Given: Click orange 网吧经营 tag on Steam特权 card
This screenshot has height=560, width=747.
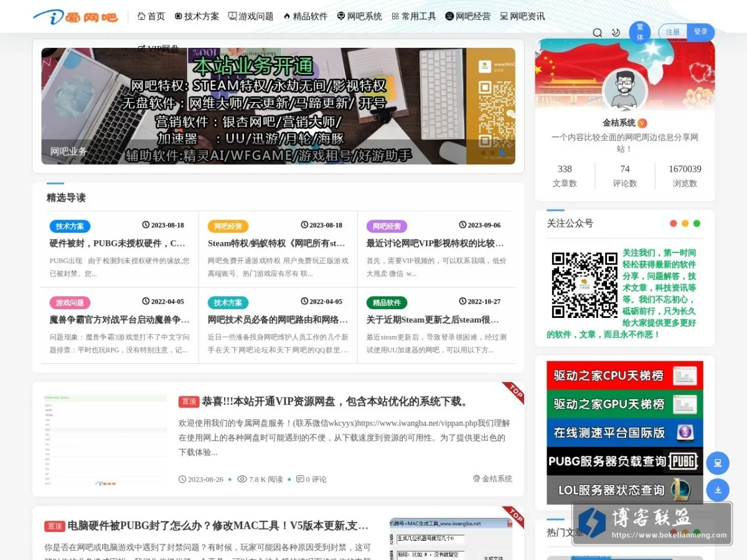Looking at the screenshot, I should pos(228,226).
